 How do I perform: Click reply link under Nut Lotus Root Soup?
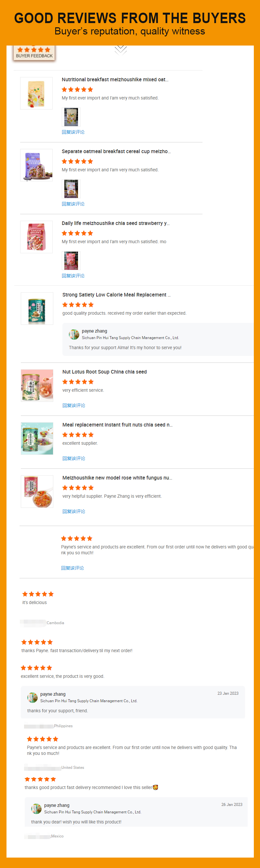[x=74, y=405]
